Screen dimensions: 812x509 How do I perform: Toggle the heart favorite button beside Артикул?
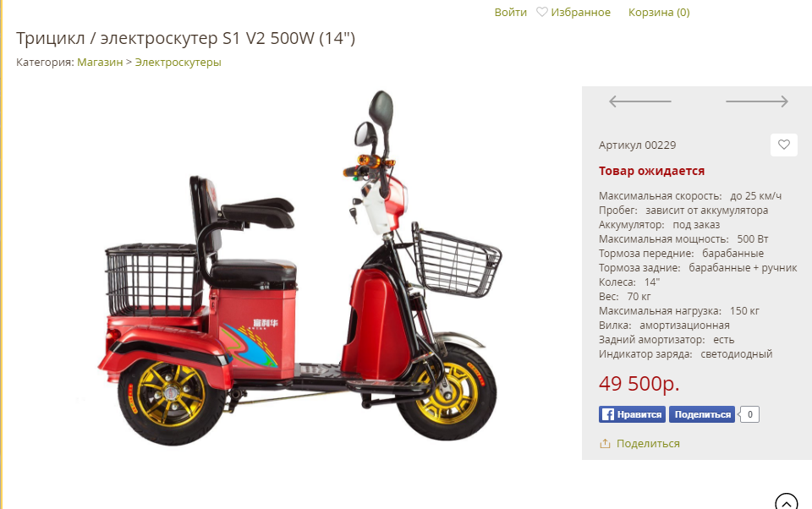pyautogui.click(x=783, y=145)
